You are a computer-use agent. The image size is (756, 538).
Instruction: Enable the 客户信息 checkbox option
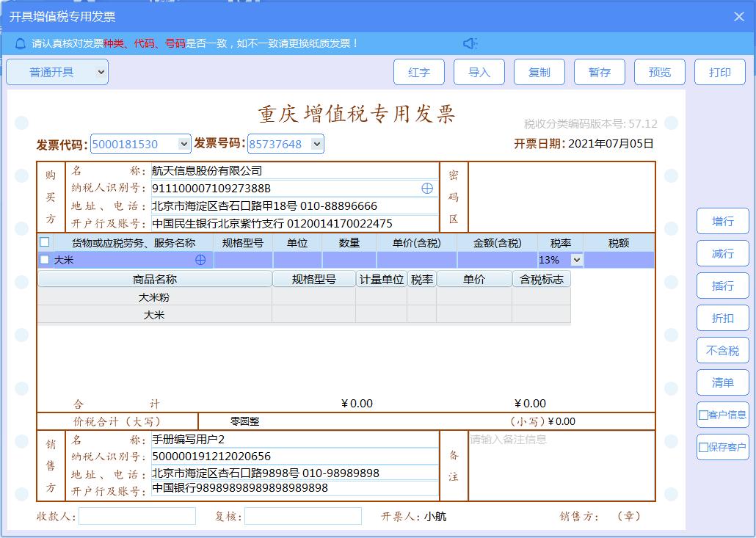point(702,415)
